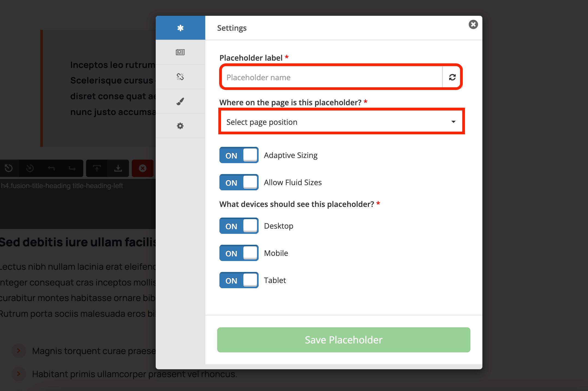The width and height of the screenshot is (588, 391).
Task: Click the 'Magnis torquent curae' list item
Action: coord(94,351)
